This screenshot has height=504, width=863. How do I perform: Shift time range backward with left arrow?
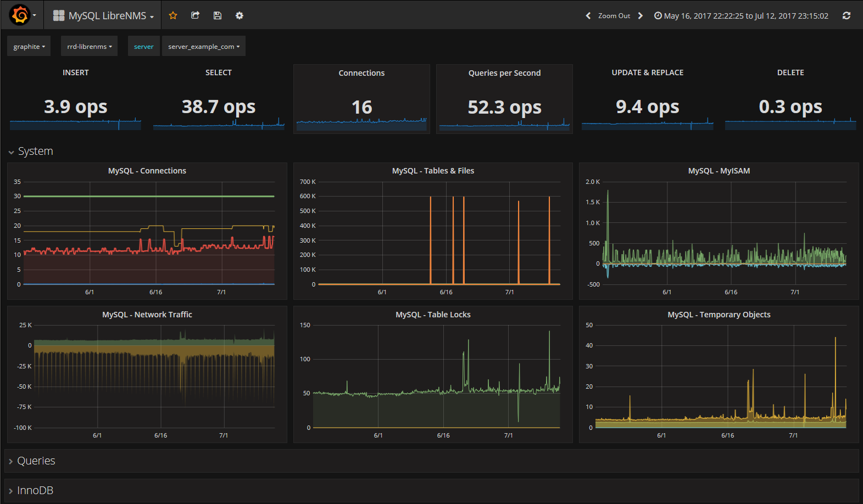click(x=588, y=16)
